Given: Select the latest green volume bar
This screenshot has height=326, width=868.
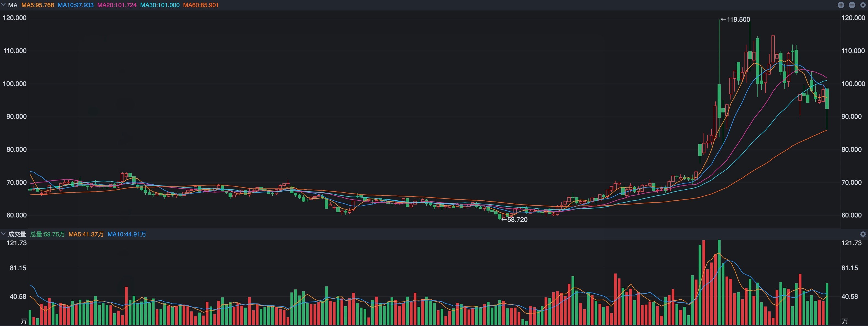Looking at the screenshot, I should click(827, 304).
